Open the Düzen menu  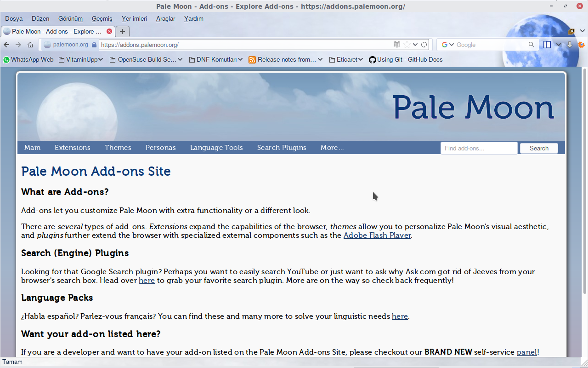click(40, 19)
